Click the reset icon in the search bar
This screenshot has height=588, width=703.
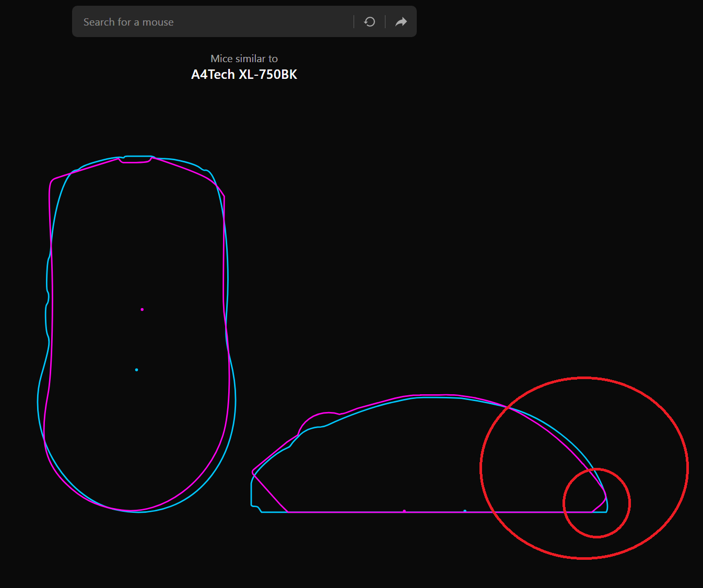coord(369,22)
